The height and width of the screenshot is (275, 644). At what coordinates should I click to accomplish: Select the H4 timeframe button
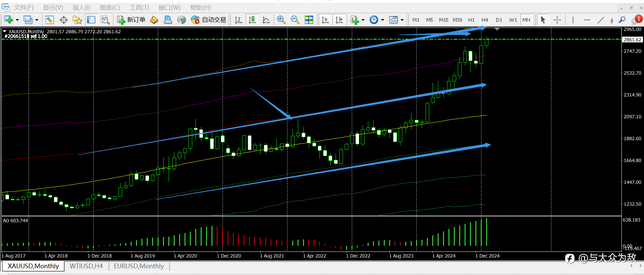[x=485, y=20]
